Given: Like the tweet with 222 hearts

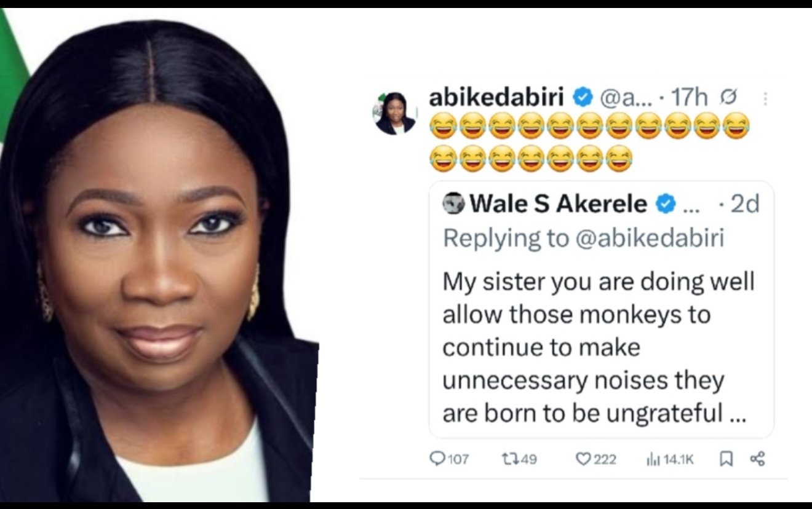Looking at the screenshot, I should (583, 459).
